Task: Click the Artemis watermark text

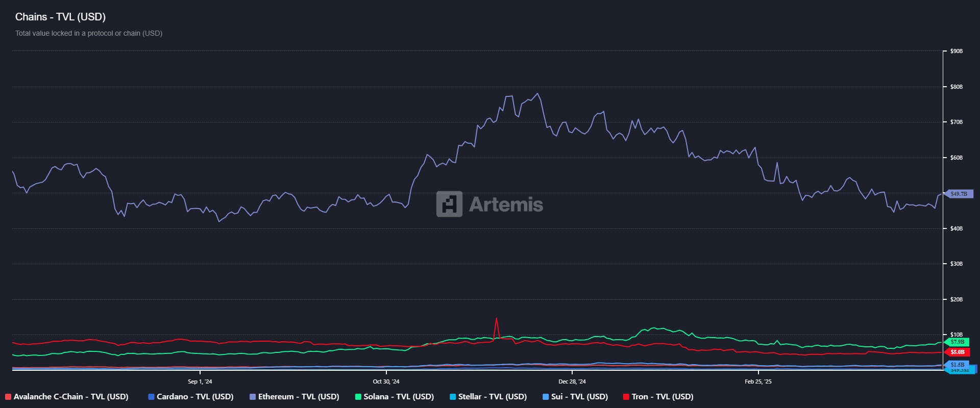Action: (x=506, y=205)
